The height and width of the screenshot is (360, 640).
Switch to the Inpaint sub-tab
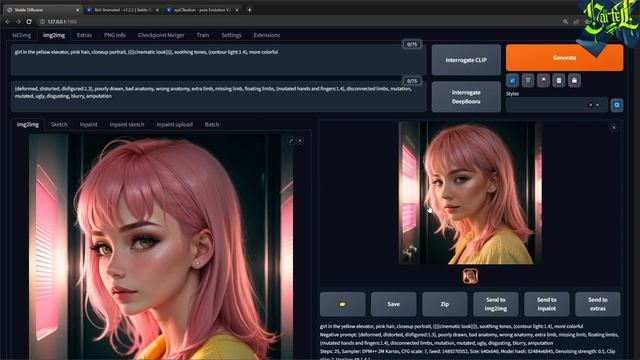pos(88,124)
